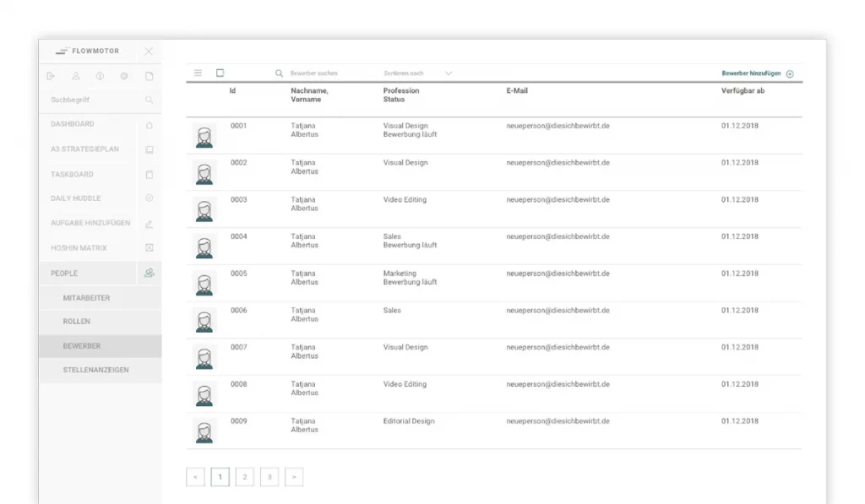Click the People person icon

(x=149, y=273)
